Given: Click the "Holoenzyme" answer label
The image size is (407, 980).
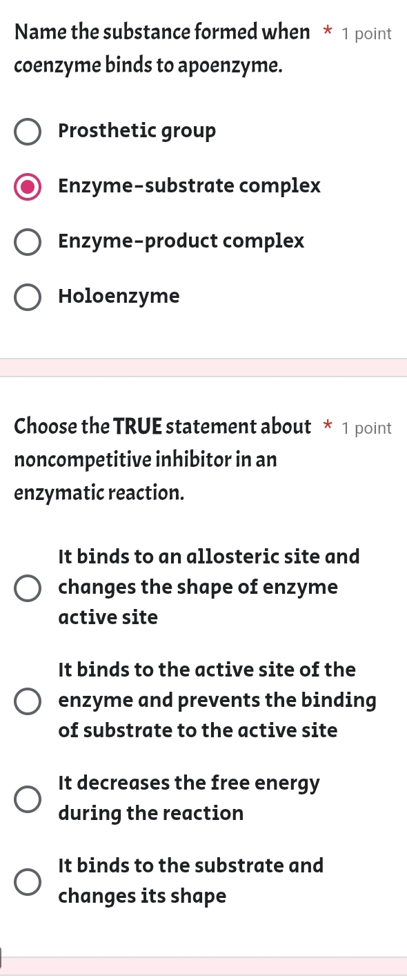Looking at the screenshot, I should tap(119, 297).
